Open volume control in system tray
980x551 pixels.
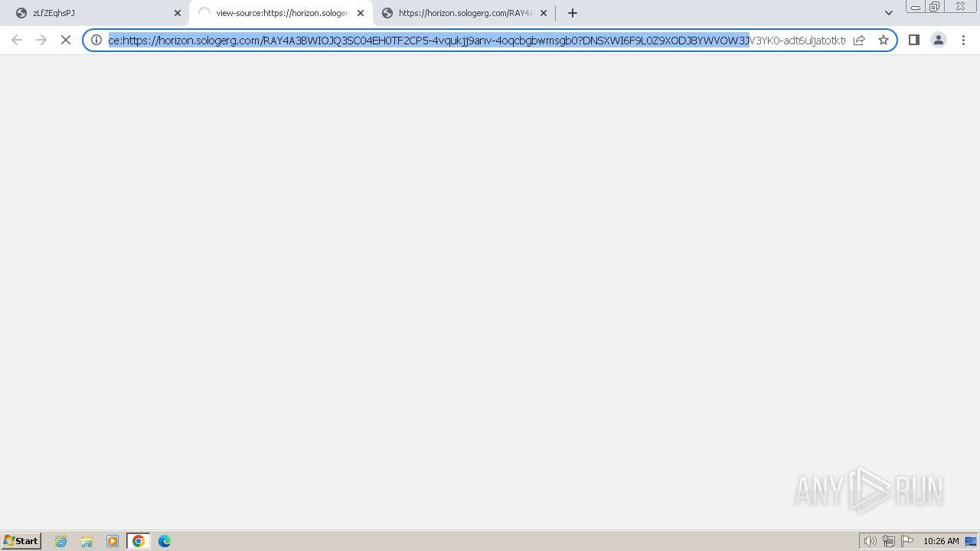870,541
